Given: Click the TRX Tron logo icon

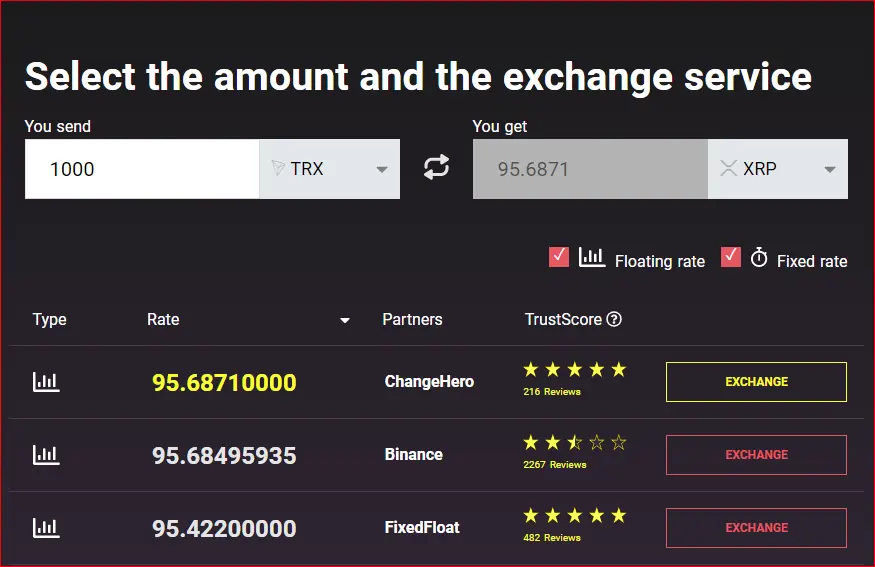Looking at the screenshot, I should coord(277,168).
